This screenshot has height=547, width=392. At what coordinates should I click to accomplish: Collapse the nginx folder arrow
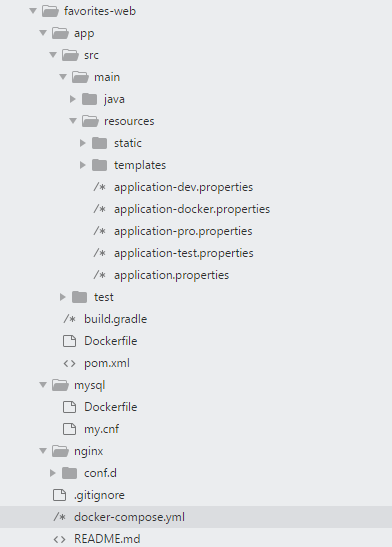point(43,451)
